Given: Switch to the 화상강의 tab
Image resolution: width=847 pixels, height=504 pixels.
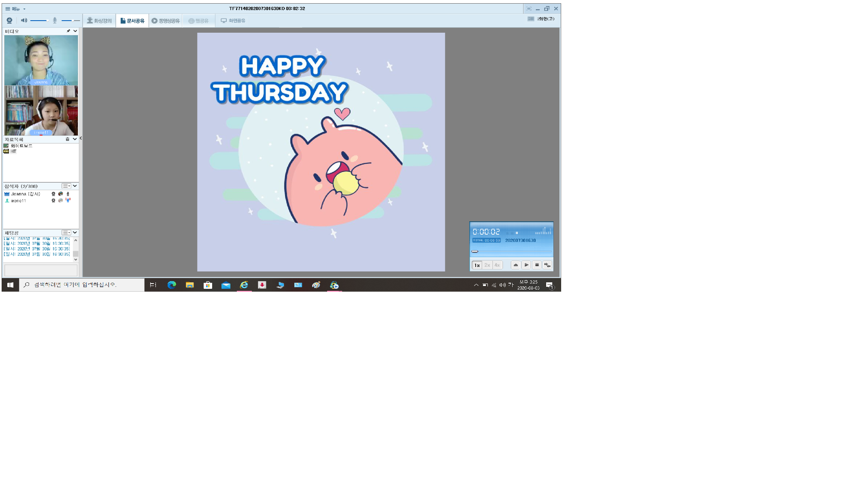Looking at the screenshot, I should click(x=99, y=21).
